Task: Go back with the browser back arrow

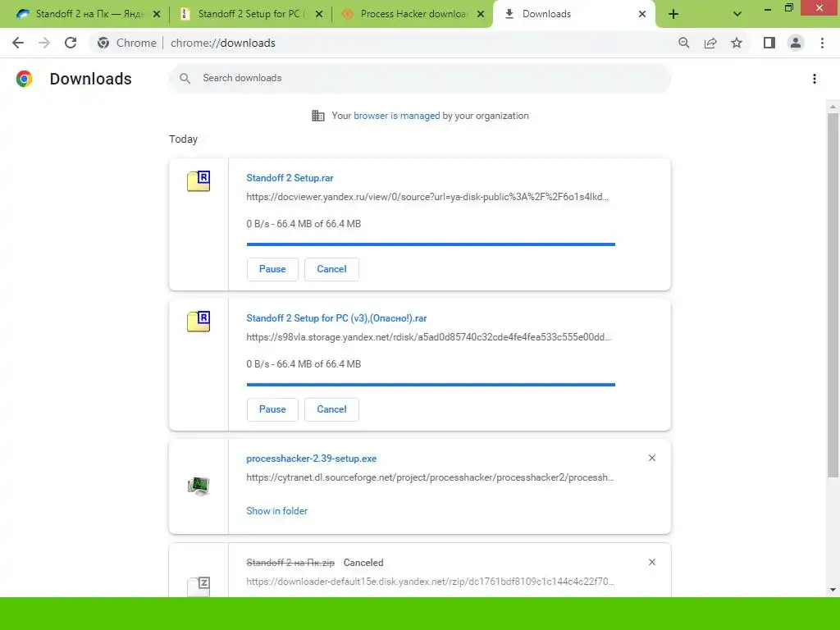Action: pos(18,43)
